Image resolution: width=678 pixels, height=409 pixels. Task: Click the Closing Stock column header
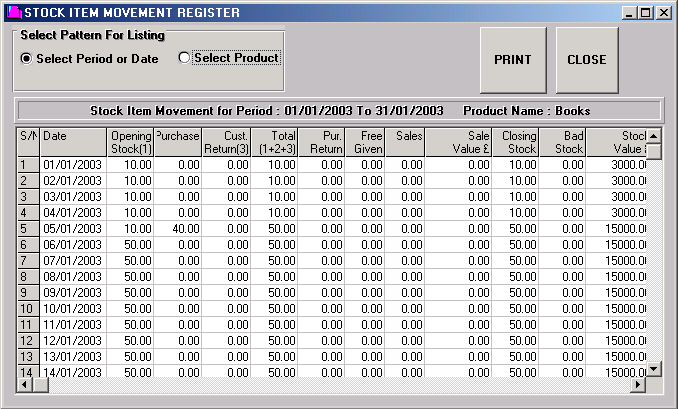pyautogui.click(x=515, y=142)
